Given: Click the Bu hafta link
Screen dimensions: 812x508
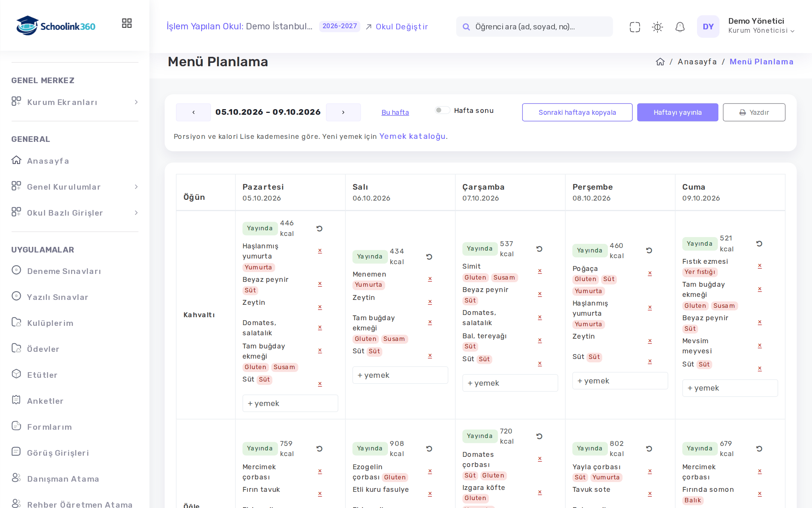Looking at the screenshot, I should 395,113.
